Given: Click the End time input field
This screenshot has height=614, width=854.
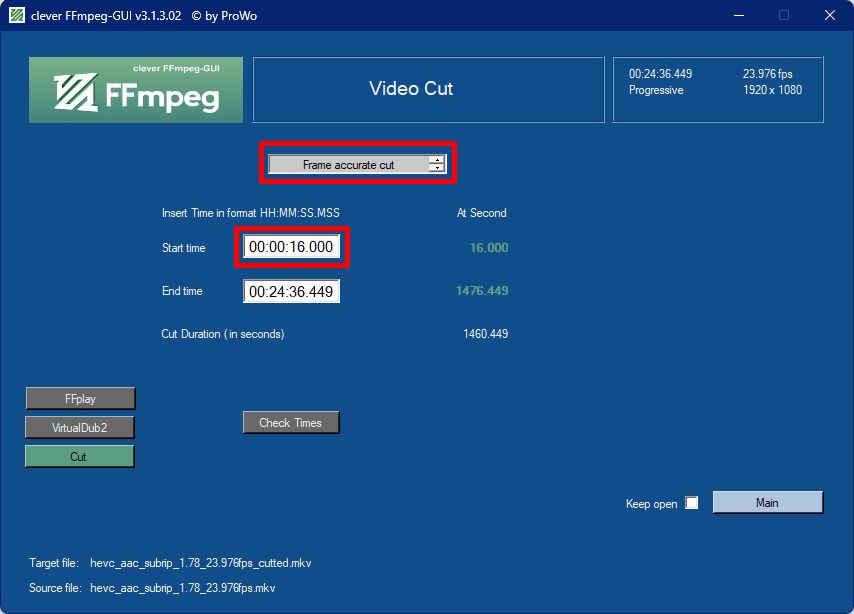Looking at the screenshot, I should (291, 291).
